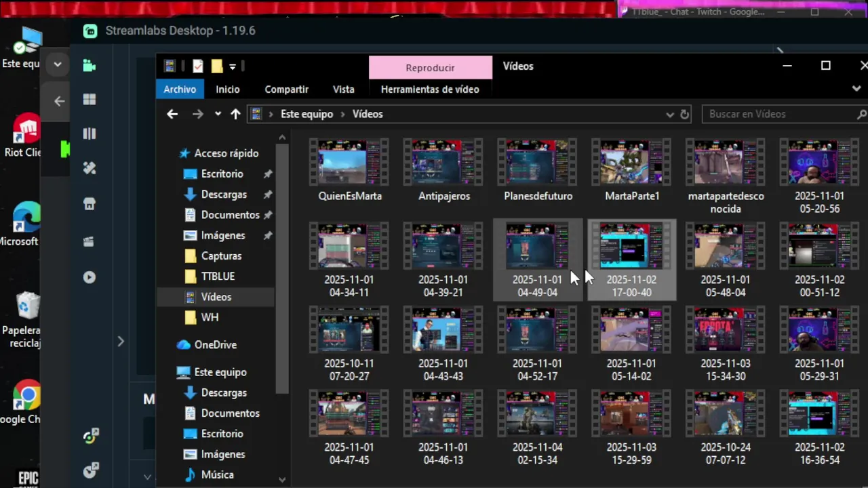
Task: Open Streamlabs dropdown chevron near top-left
Action: (58, 64)
